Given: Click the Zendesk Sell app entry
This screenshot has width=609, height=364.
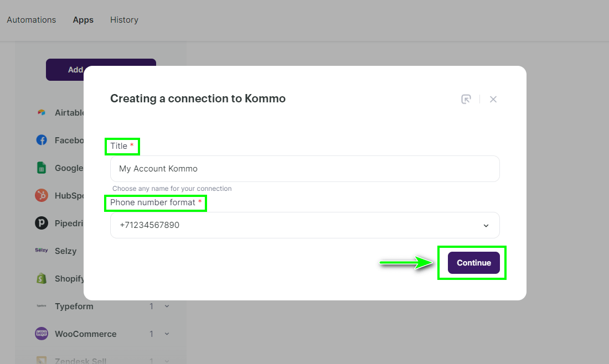Looking at the screenshot, I should click(80, 361).
